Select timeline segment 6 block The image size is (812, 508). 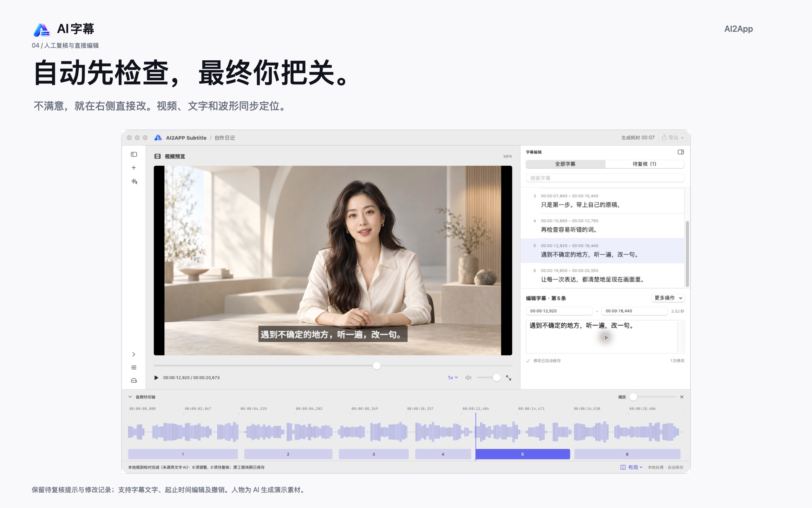[627, 454]
